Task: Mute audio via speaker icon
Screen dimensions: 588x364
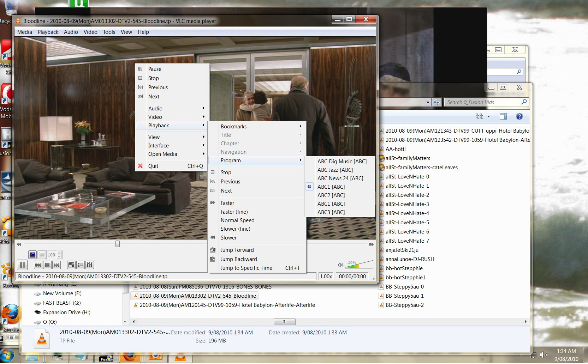Action: pos(340,265)
